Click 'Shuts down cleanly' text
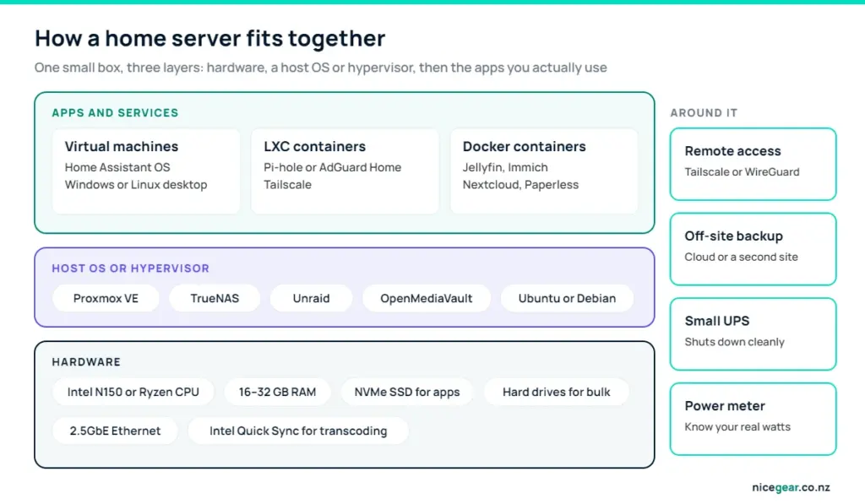 pyautogui.click(x=735, y=342)
